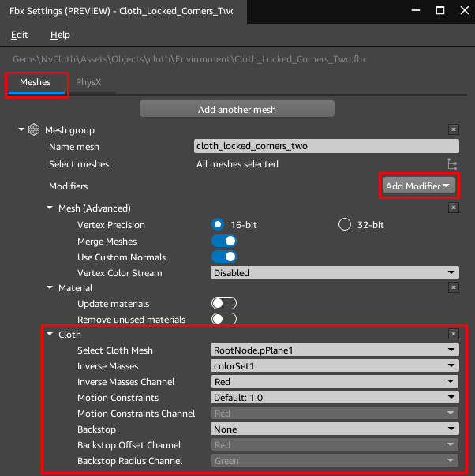The height and width of the screenshot is (476, 475).
Task: Collapse the Cloth section
Action: 50,335
